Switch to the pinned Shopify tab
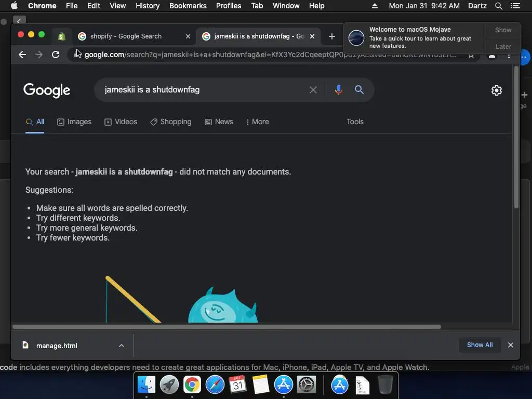This screenshot has height=399, width=532. [62, 36]
